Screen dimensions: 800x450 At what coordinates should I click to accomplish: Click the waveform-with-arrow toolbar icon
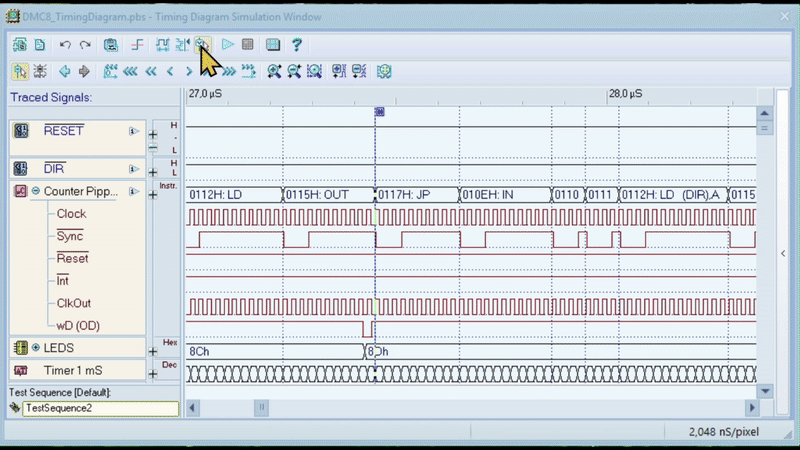click(182, 45)
